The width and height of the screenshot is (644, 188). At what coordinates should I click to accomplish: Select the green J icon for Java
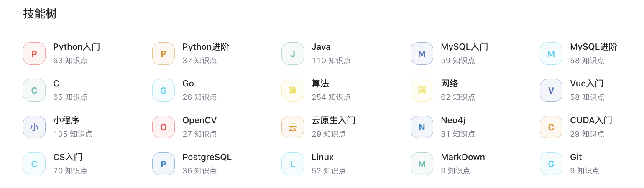click(293, 53)
